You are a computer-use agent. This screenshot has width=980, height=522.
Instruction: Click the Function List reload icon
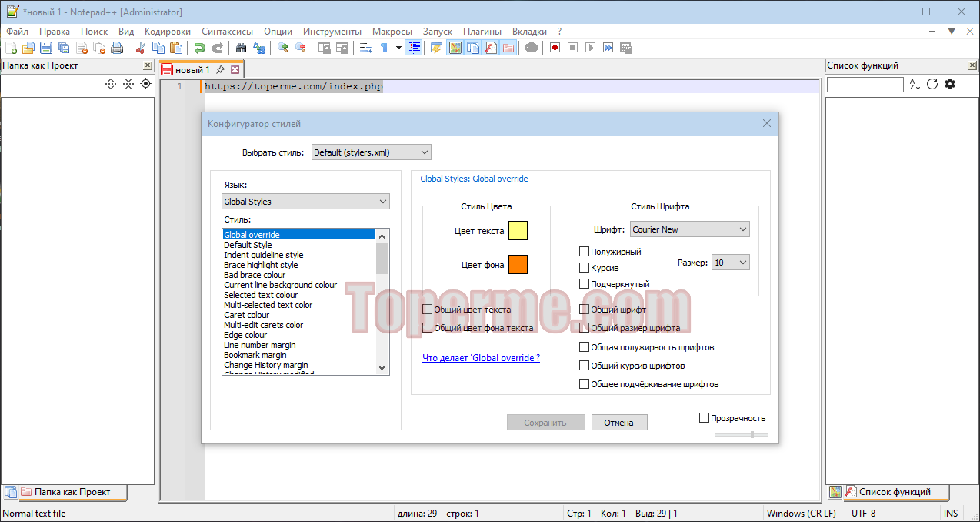click(x=932, y=84)
